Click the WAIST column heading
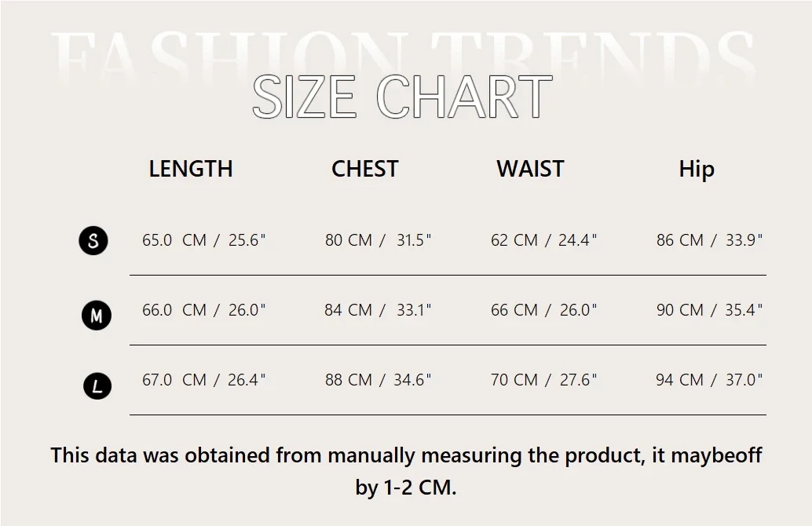Screen dimensions: 812x526 point(530,169)
